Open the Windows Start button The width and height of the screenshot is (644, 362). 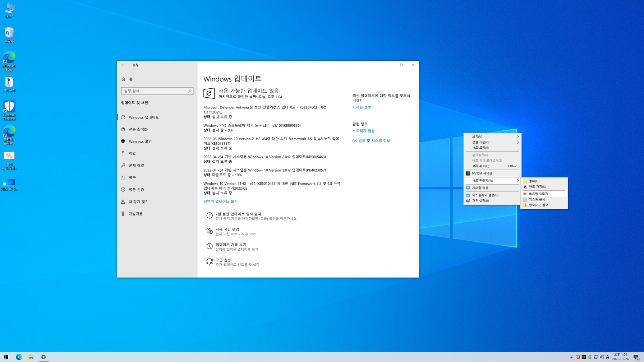[x=6, y=357]
